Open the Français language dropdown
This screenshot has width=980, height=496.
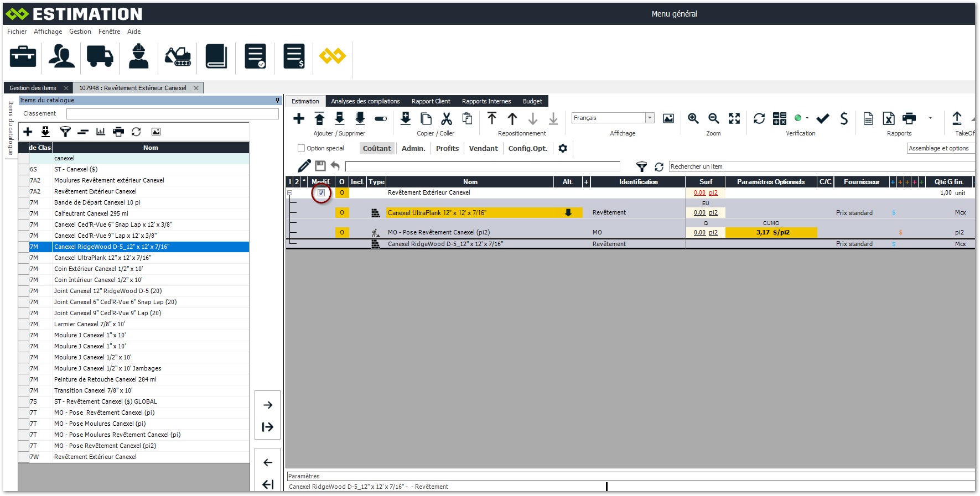(650, 118)
